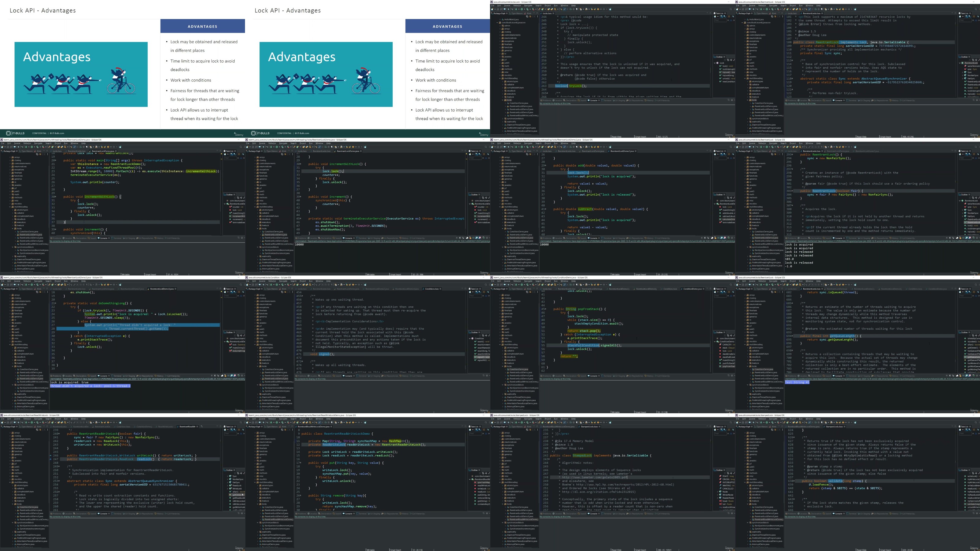Toggle Mark Occurrences in ReentrantLockDemo3.java window toolbar
Viewport: 980px width, 551px height.
74,285
